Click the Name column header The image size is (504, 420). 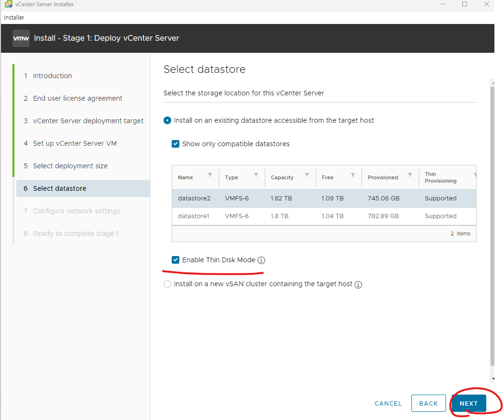186,177
